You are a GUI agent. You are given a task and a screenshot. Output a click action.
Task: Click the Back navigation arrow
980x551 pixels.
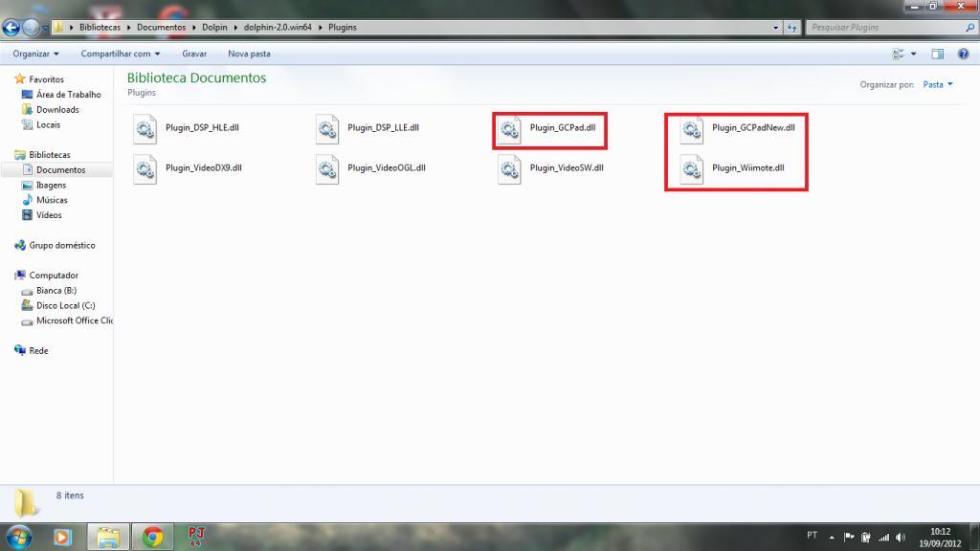(x=11, y=28)
